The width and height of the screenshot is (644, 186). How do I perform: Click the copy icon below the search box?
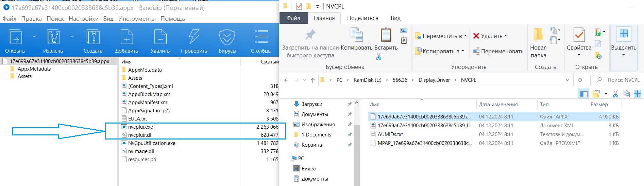point(627,94)
